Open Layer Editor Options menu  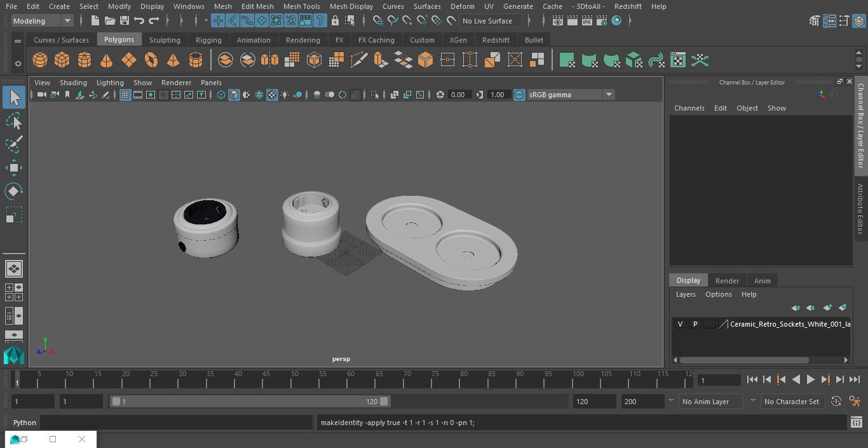[x=719, y=294]
